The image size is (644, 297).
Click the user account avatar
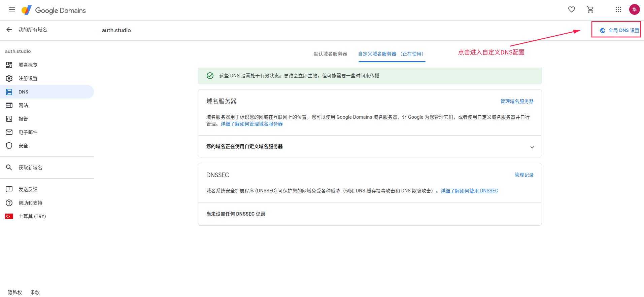point(634,9)
